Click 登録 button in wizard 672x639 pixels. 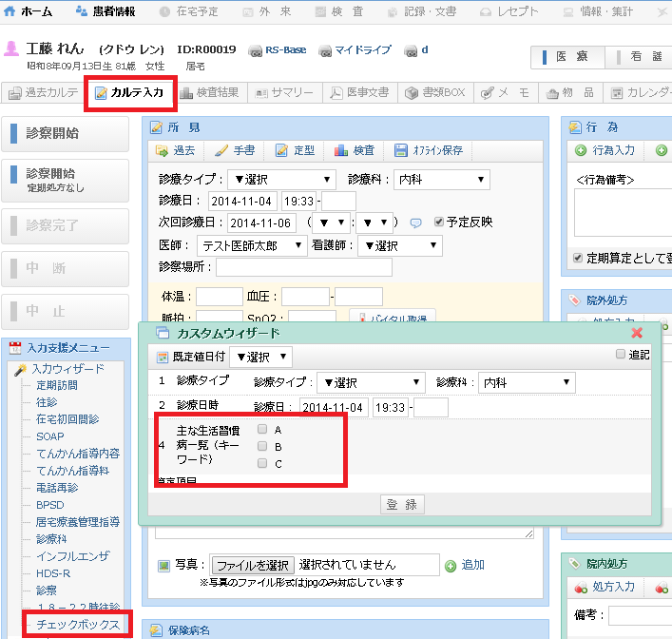[x=402, y=505]
